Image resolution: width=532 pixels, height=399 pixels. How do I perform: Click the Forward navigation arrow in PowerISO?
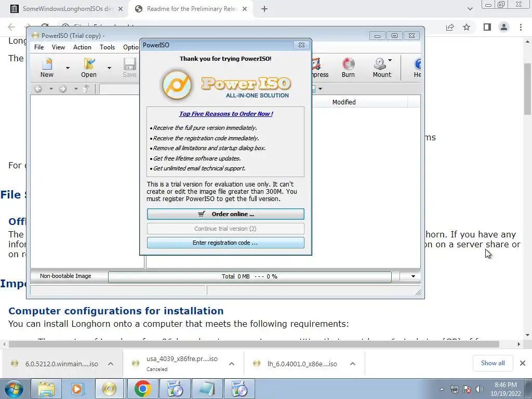pyautogui.click(x=63, y=89)
